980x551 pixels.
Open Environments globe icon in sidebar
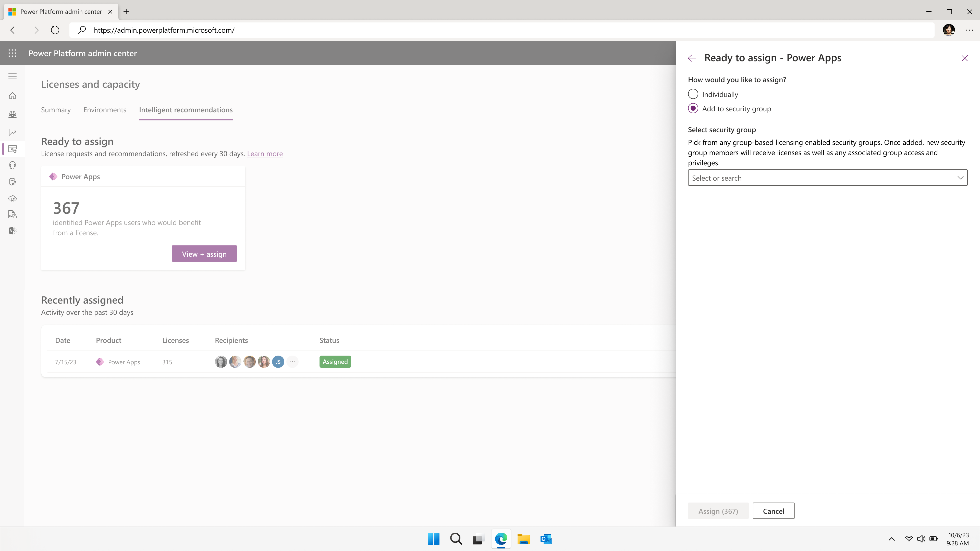point(12,114)
